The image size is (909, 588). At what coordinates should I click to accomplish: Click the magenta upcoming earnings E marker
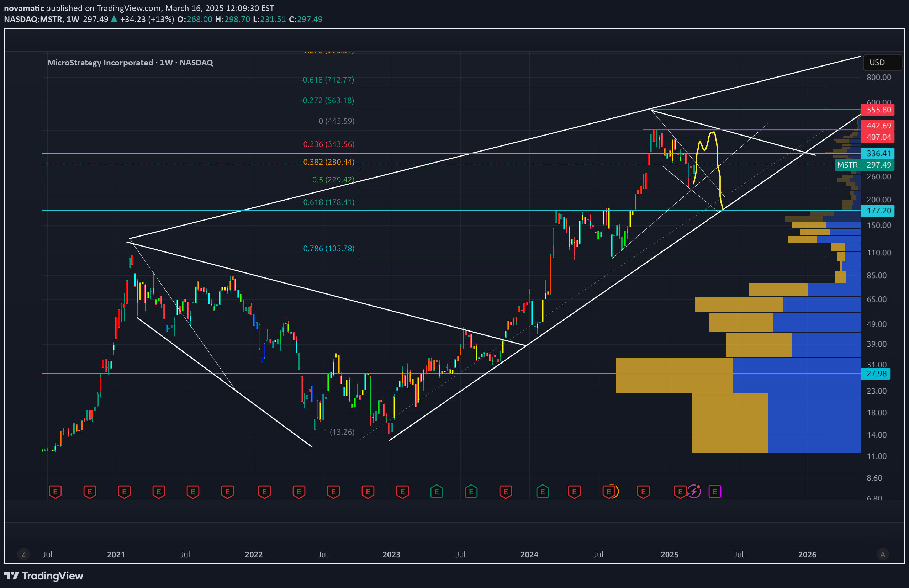point(715,491)
